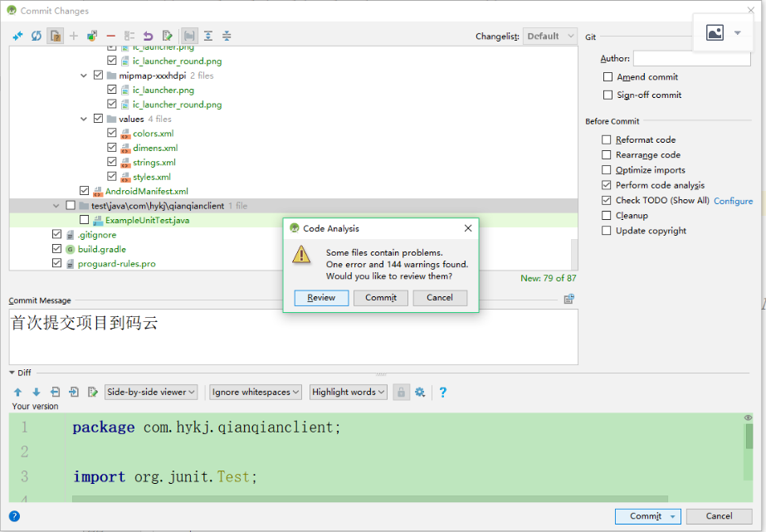Open Highlight words dropdown
766x532 pixels.
pyautogui.click(x=349, y=392)
